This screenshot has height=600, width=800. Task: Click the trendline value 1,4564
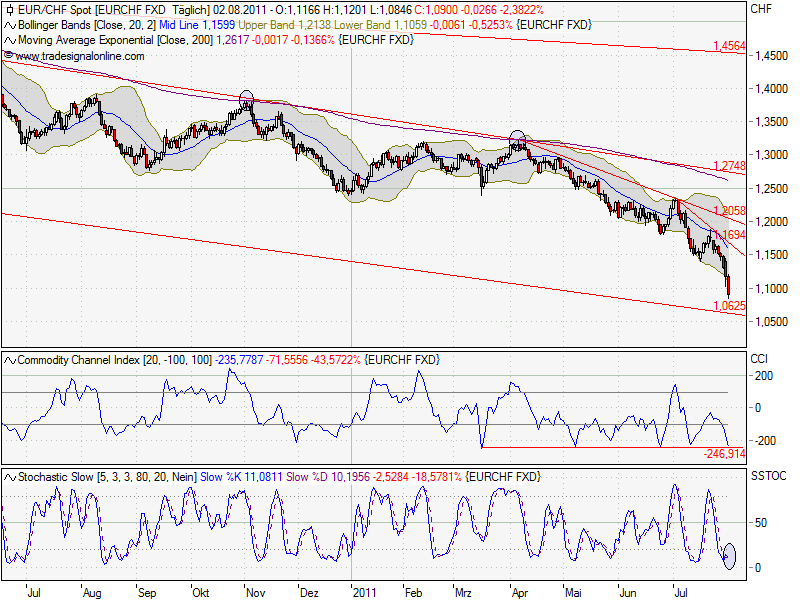[x=729, y=46]
